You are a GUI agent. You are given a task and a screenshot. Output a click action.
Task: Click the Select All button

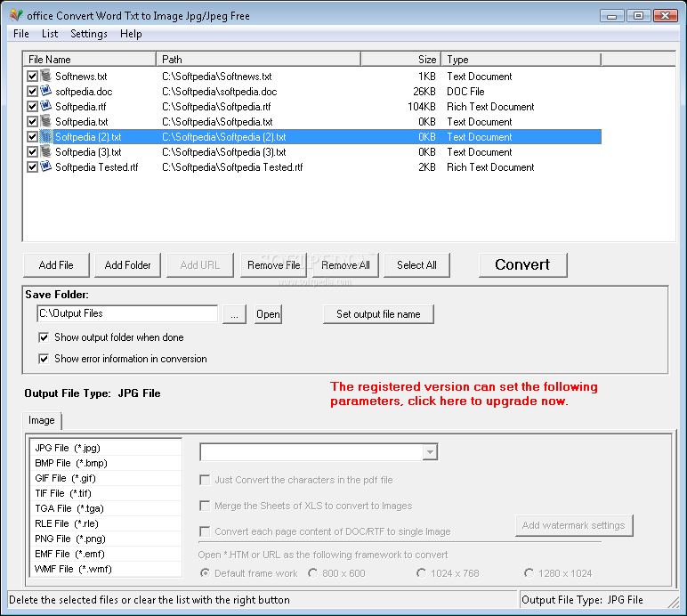pyautogui.click(x=416, y=265)
